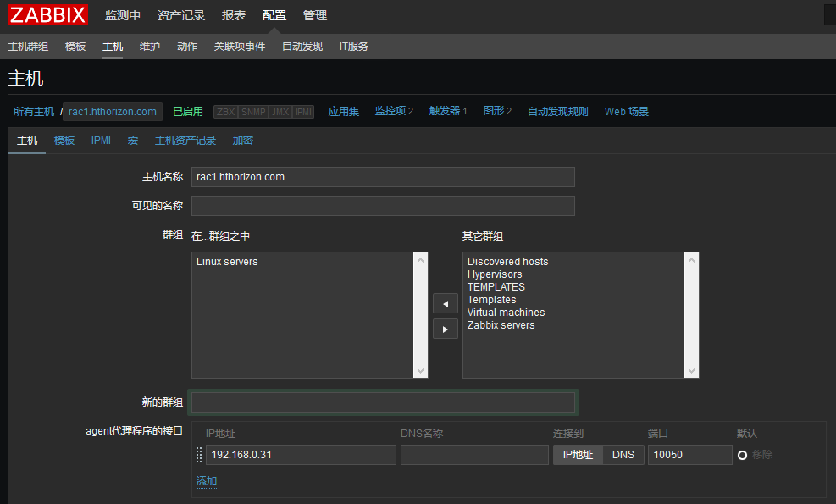Click the ZBX availability indicator
The image size is (836, 504).
[225, 112]
